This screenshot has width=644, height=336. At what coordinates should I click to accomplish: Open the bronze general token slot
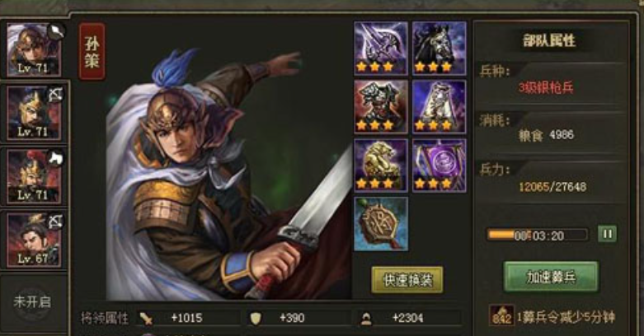381,224
